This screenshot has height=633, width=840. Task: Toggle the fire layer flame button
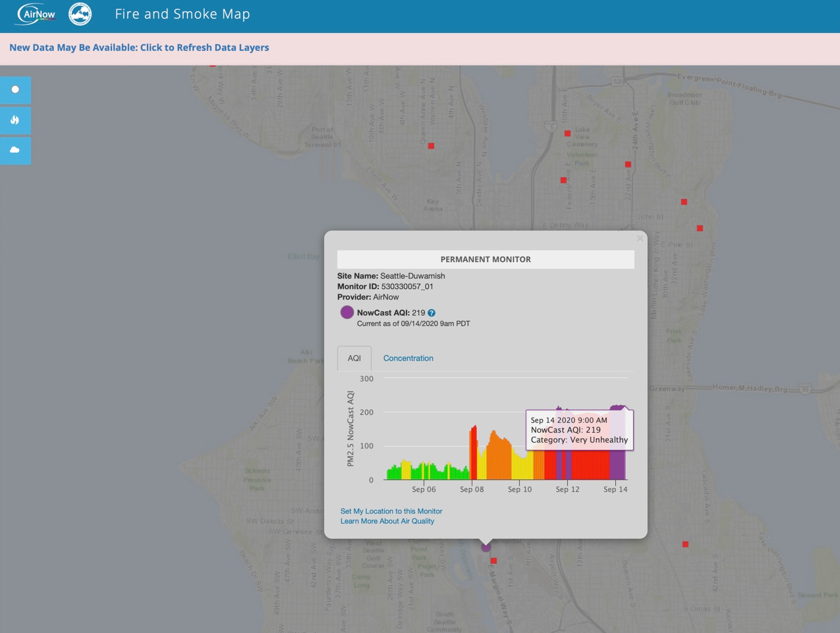tap(15, 120)
